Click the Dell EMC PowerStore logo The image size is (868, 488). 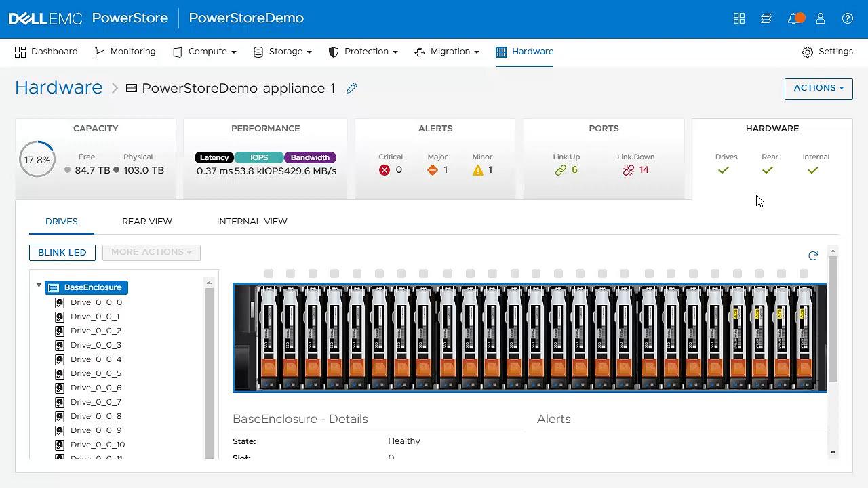pos(88,18)
